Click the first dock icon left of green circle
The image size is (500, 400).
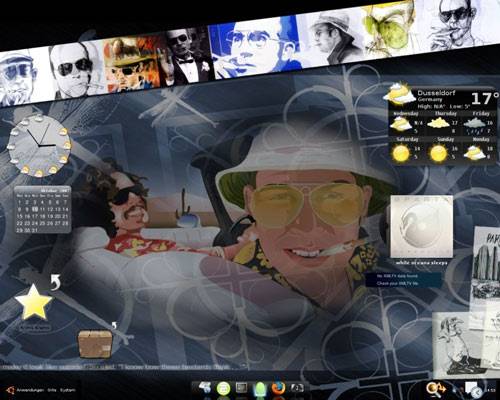coord(205,388)
